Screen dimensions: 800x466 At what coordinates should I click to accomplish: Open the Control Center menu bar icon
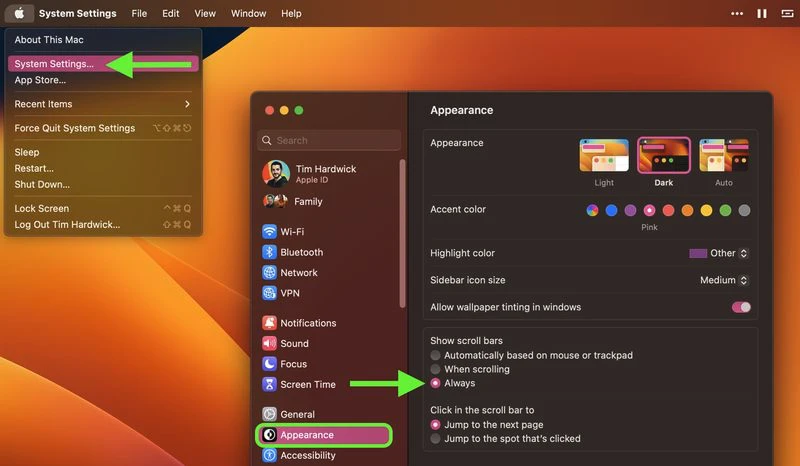tap(787, 13)
